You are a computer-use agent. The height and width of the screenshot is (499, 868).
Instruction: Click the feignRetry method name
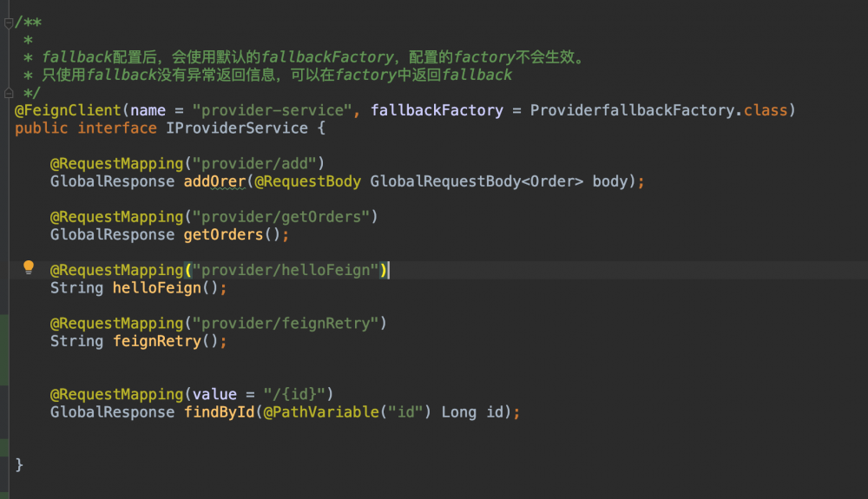pyautogui.click(x=157, y=341)
